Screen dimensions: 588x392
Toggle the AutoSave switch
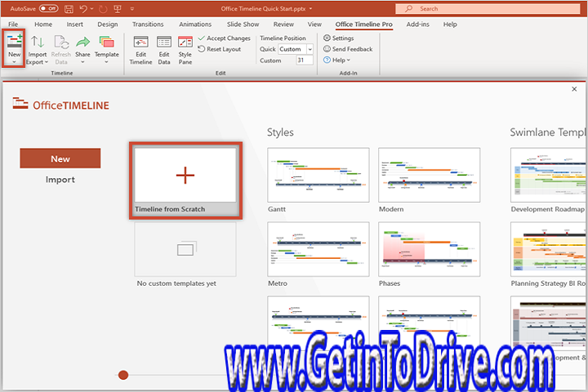tap(48, 8)
